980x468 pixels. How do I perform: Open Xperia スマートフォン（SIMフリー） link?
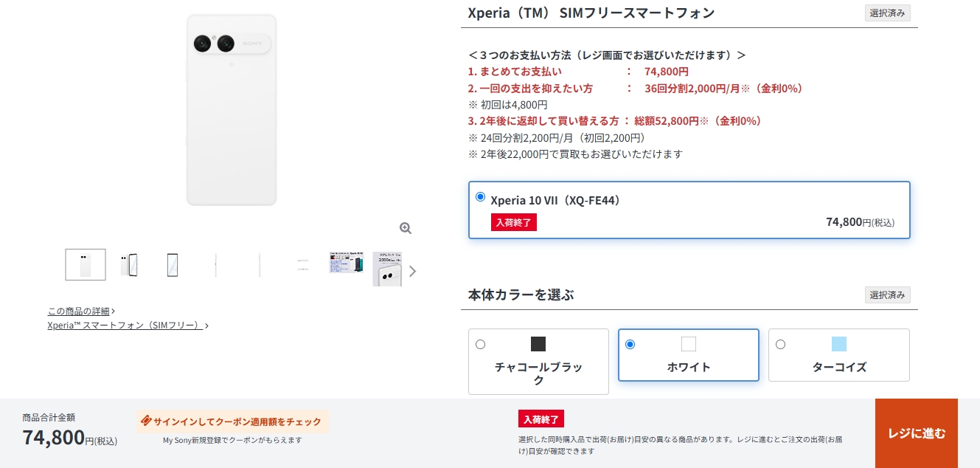[x=125, y=325]
